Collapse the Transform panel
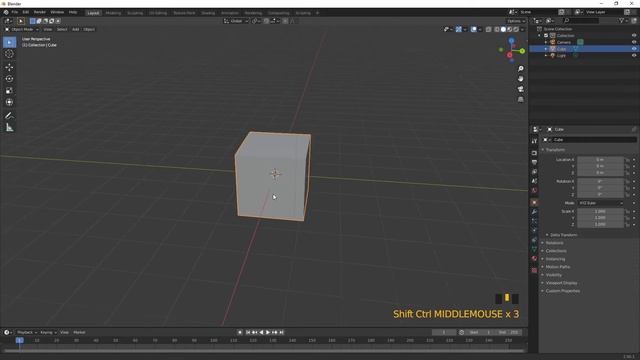Image resolution: width=640 pixels, height=360 pixels. pos(555,150)
